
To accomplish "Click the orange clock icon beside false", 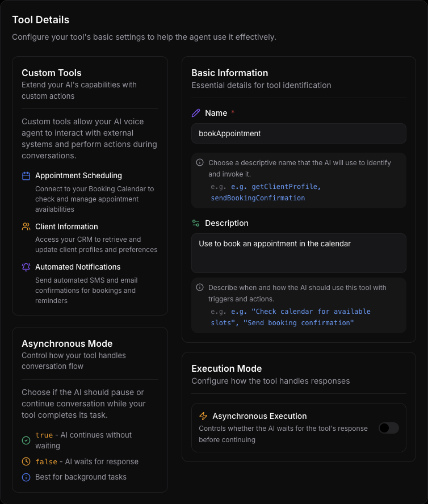I will (x=26, y=461).
